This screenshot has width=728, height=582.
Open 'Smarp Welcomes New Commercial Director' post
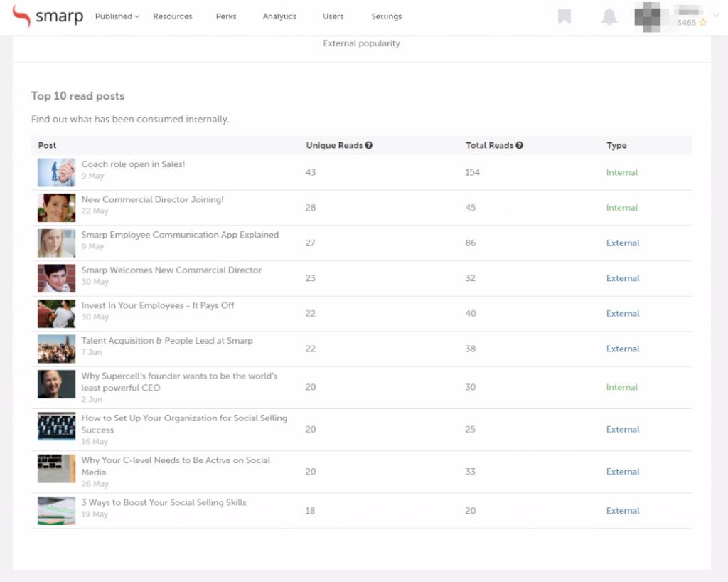coord(171,270)
